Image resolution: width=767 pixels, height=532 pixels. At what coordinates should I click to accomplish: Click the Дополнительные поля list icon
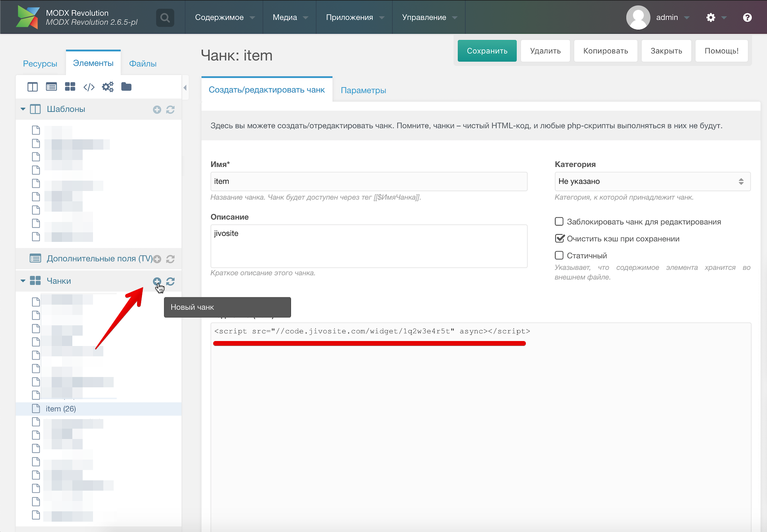click(35, 258)
